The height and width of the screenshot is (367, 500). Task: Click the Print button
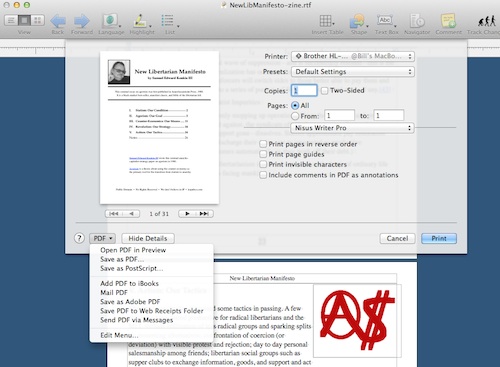(439, 238)
